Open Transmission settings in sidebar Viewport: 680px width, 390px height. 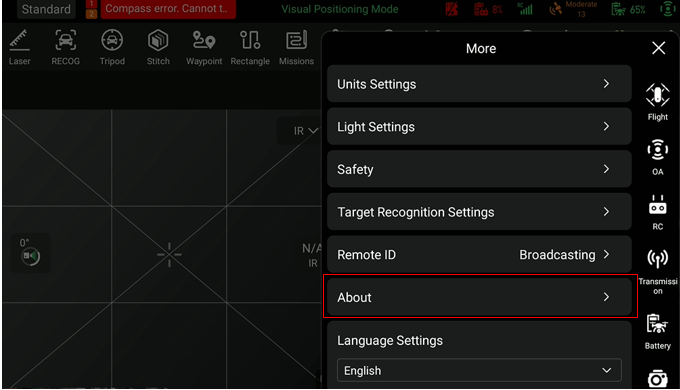coord(657,272)
